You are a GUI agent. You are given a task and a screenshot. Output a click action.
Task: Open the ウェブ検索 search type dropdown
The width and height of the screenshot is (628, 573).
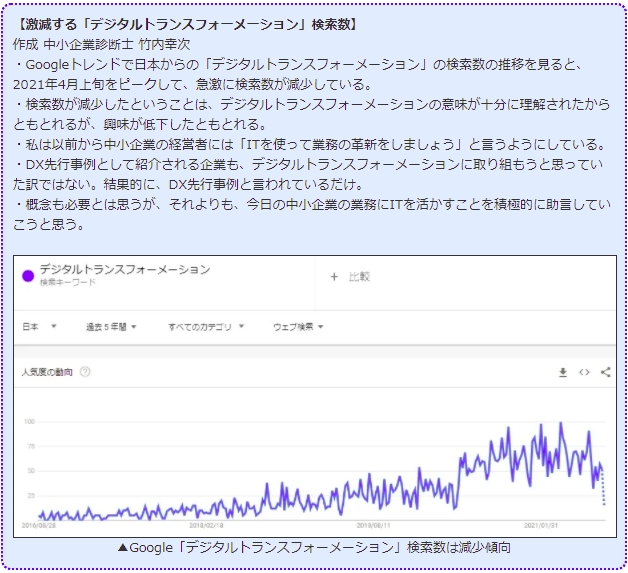[298, 327]
